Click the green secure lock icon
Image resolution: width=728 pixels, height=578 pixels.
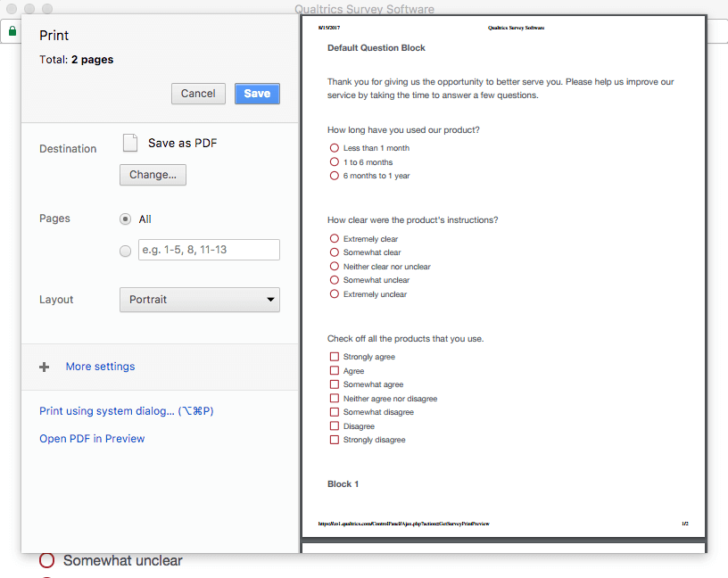[x=12, y=30]
